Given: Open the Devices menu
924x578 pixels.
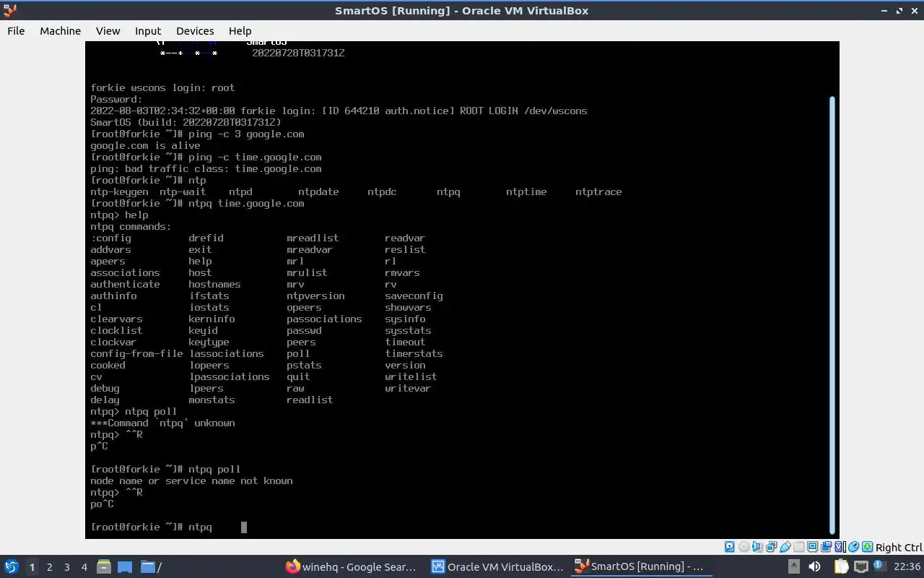Looking at the screenshot, I should [195, 30].
